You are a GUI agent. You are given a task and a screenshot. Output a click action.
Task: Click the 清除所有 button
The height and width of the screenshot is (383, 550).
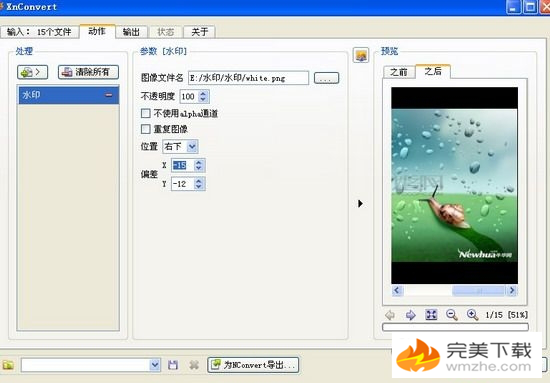(x=88, y=72)
